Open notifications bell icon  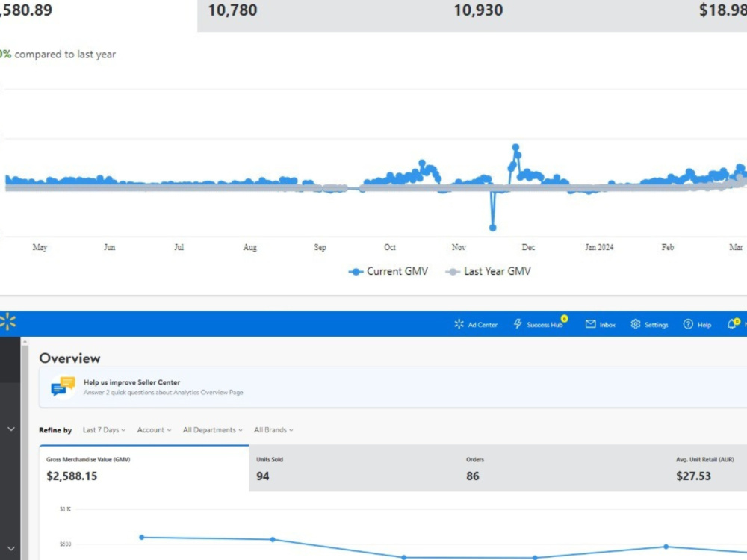click(732, 324)
